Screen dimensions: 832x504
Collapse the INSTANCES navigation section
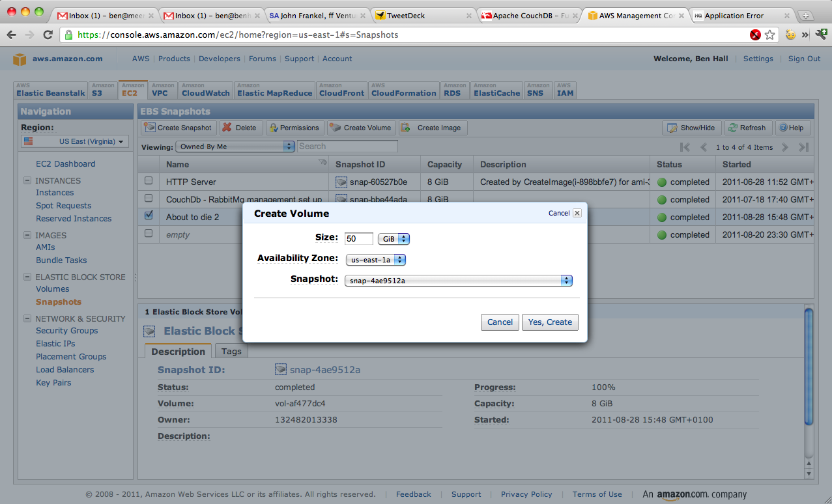point(27,181)
